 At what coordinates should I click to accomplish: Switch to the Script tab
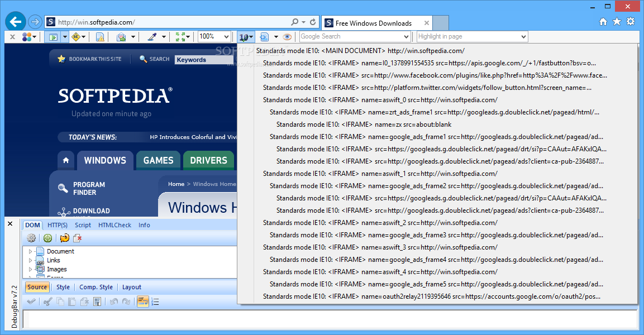pyautogui.click(x=83, y=225)
